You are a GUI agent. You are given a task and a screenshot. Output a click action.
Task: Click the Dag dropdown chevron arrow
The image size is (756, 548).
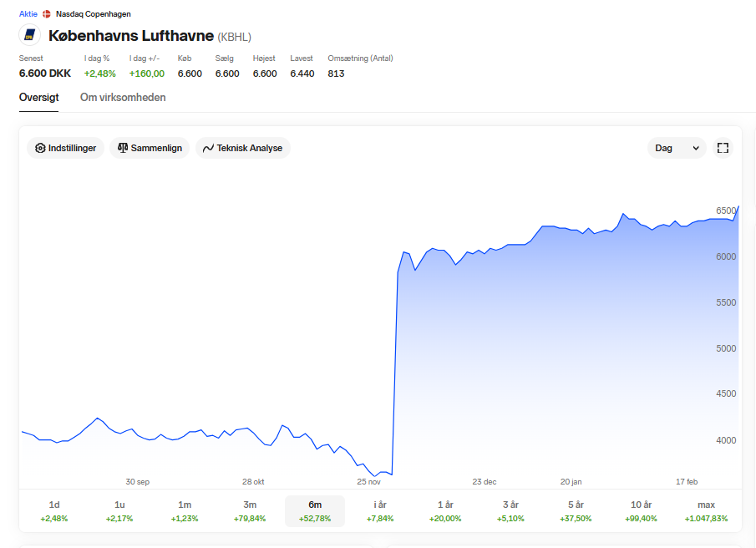pyautogui.click(x=696, y=149)
